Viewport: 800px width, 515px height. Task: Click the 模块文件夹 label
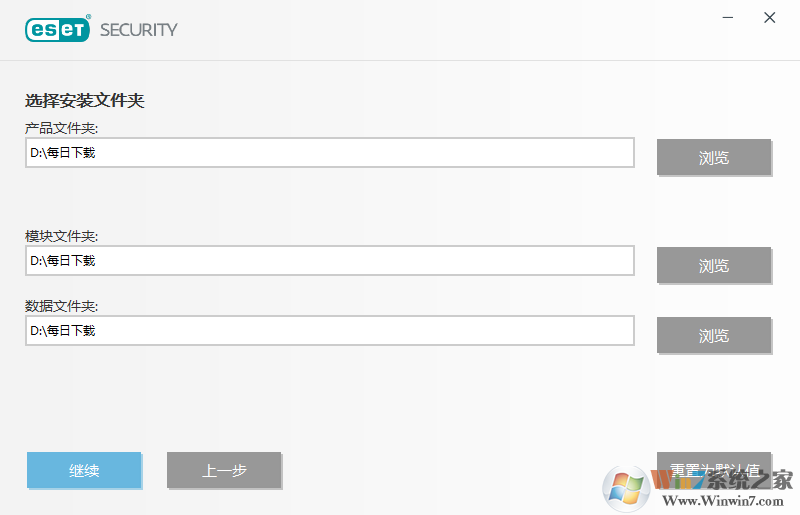coord(61,236)
